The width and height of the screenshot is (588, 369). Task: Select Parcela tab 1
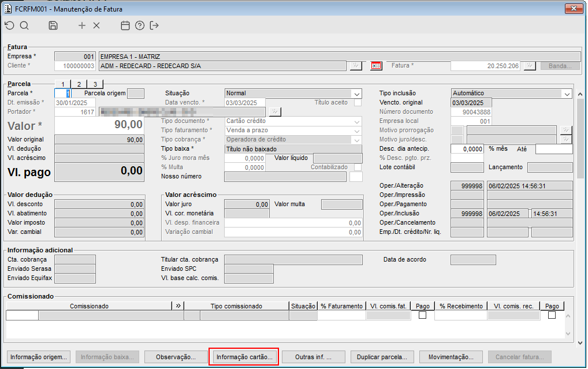pyautogui.click(x=62, y=84)
